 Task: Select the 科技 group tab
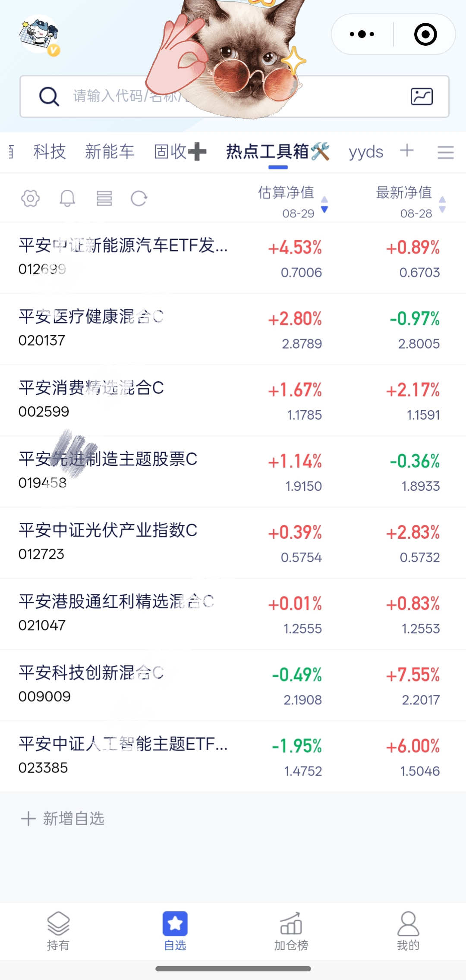(x=50, y=152)
